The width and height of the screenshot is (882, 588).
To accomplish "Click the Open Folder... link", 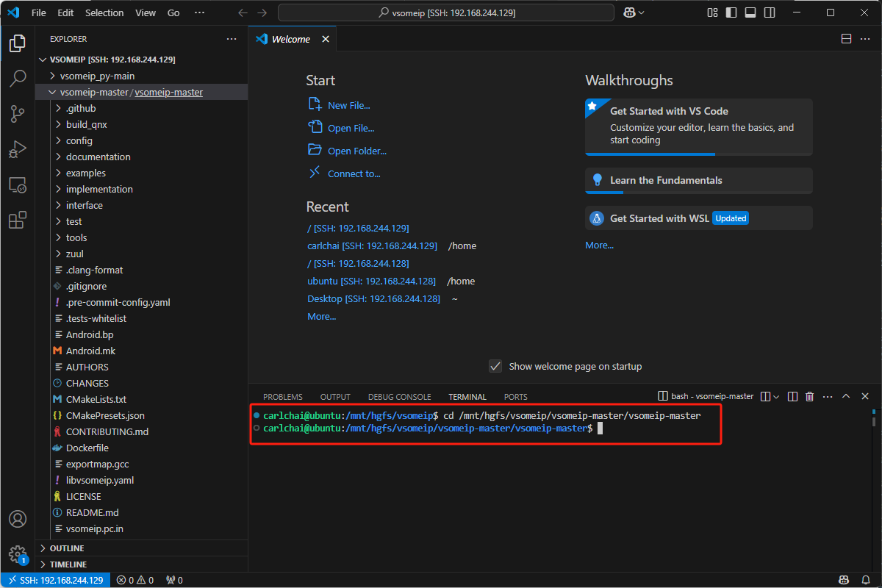I will coord(357,151).
